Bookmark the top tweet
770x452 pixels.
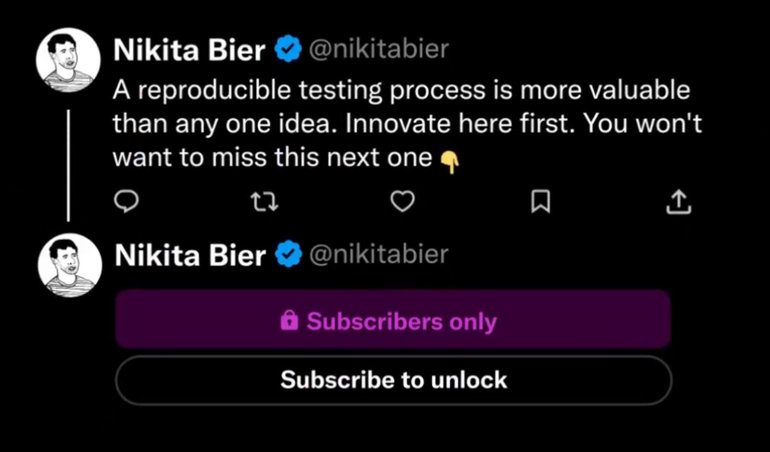pyautogui.click(x=540, y=203)
